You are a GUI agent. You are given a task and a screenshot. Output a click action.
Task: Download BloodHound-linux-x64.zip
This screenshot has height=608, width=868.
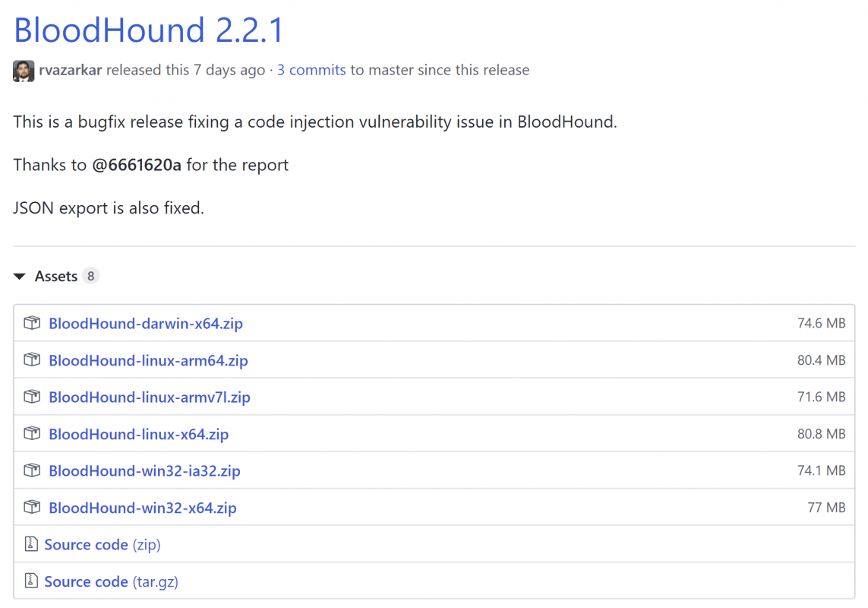point(138,434)
